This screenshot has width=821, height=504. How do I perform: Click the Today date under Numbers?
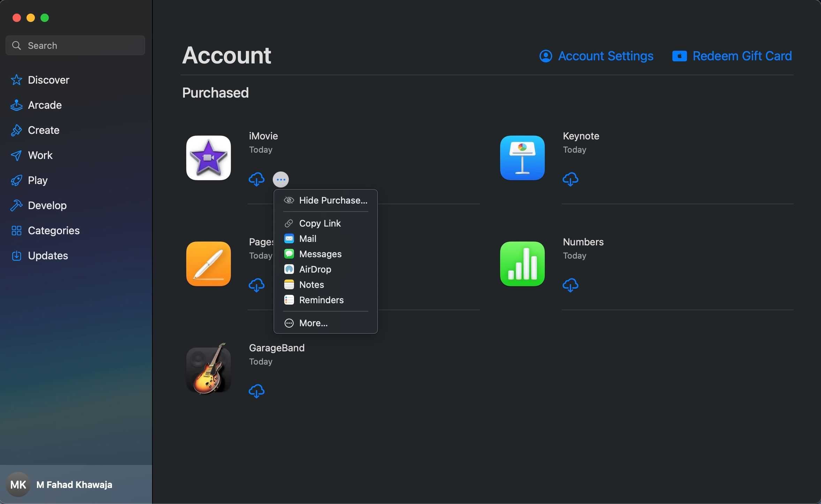pyautogui.click(x=574, y=256)
